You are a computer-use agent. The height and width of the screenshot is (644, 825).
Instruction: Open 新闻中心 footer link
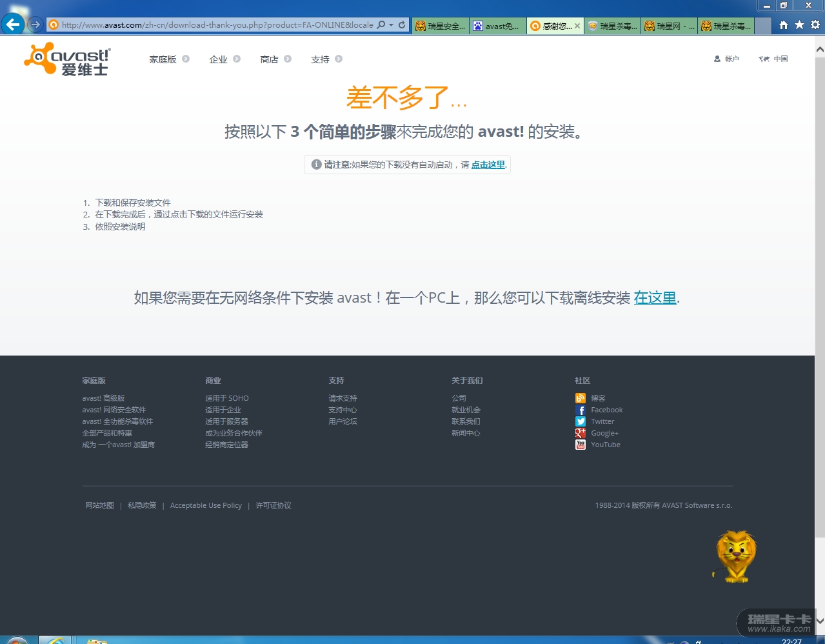pos(466,433)
